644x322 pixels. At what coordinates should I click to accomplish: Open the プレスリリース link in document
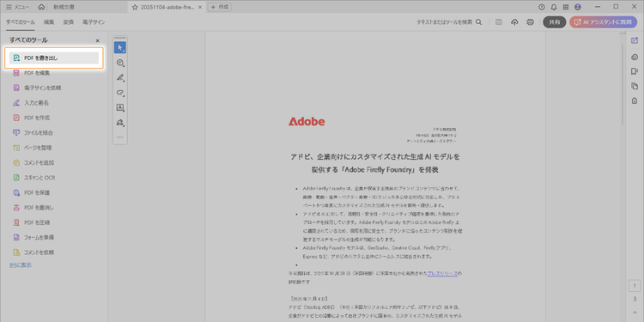(x=442, y=273)
